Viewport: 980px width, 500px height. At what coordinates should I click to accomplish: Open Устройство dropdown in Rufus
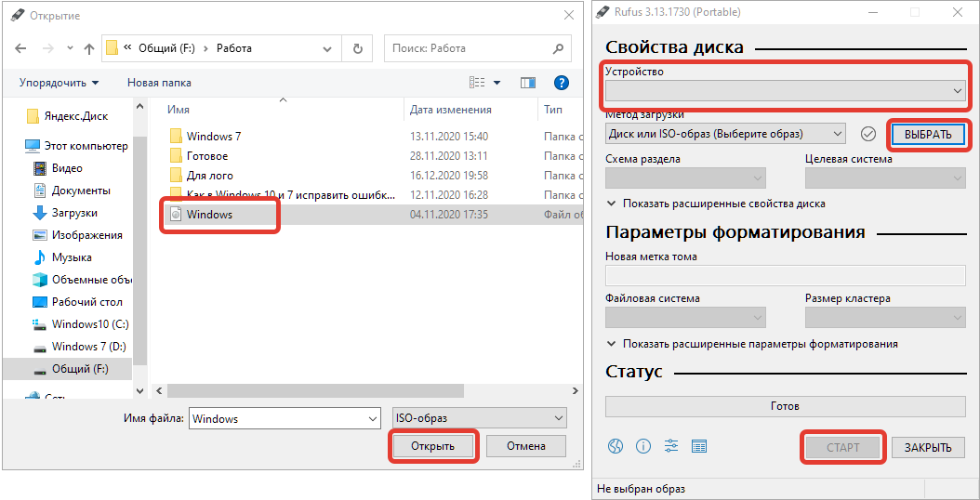click(x=786, y=91)
